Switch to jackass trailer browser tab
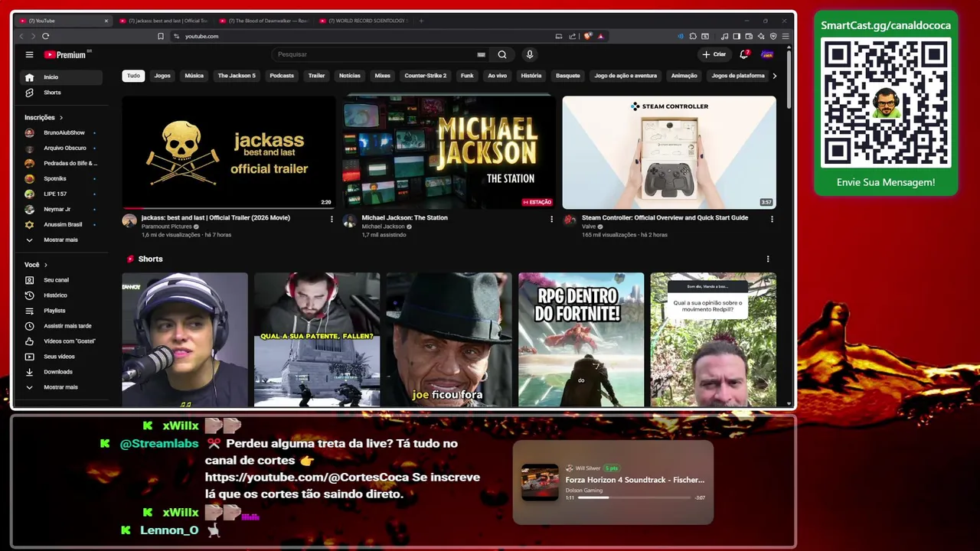Viewport: 980px width, 551px height. click(163, 21)
